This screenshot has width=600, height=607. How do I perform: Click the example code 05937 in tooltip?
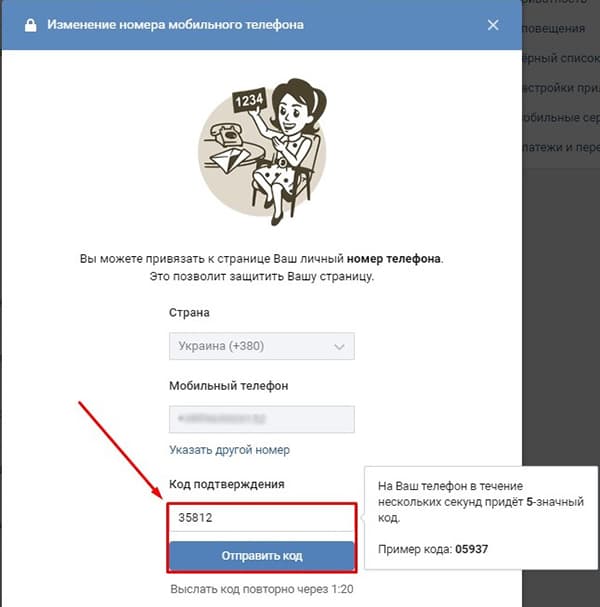tap(471, 549)
